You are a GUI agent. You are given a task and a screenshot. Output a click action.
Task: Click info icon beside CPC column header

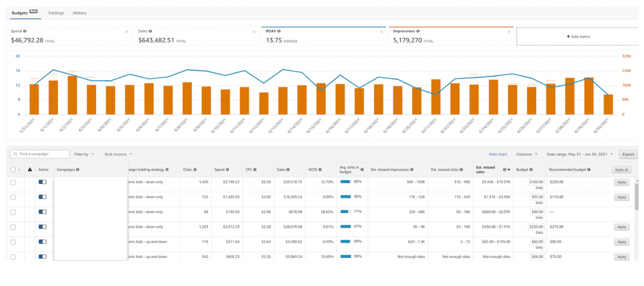pyautogui.click(x=255, y=170)
